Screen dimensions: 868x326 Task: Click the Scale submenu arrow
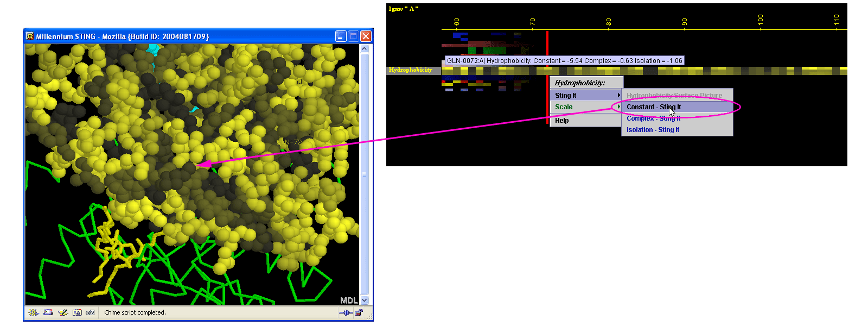(618, 107)
